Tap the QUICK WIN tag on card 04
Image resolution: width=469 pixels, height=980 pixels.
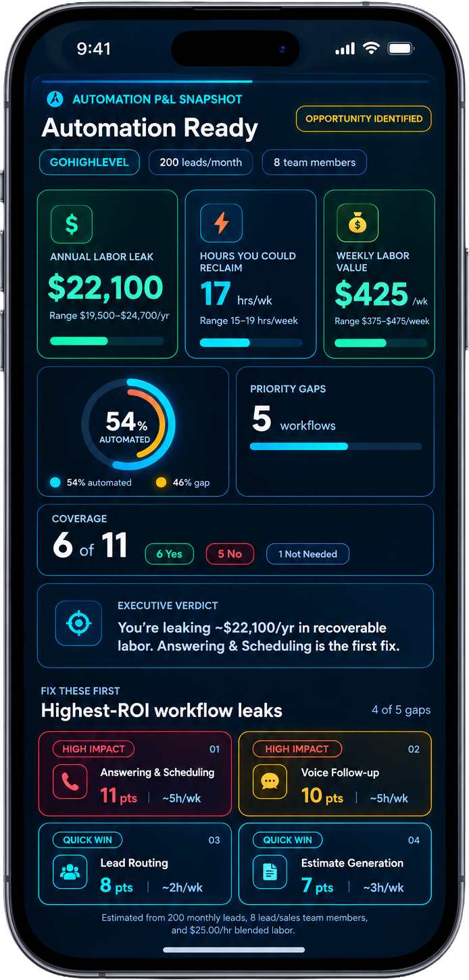coord(288,840)
